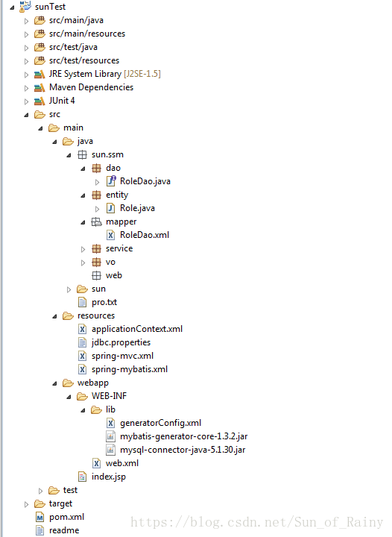392x537 pixels.
Task: Collapse the WEB-INF folder
Action: [x=69, y=397]
